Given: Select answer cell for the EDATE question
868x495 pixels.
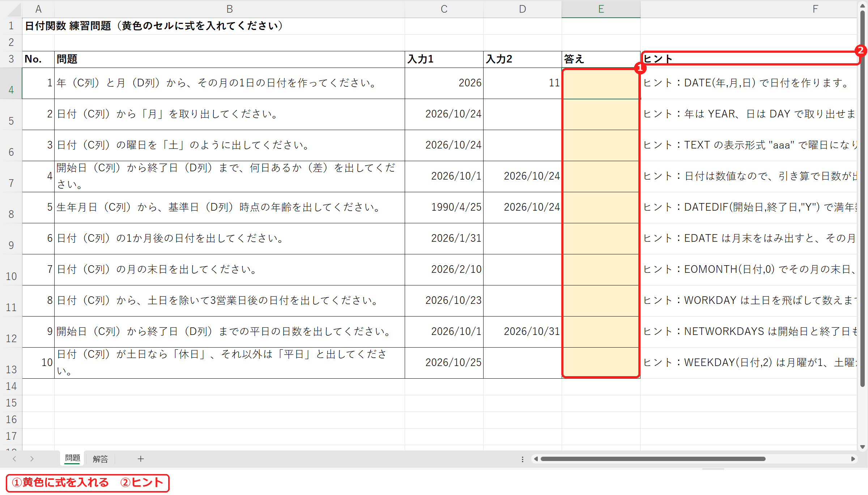Looking at the screenshot, I should [601, 239].
